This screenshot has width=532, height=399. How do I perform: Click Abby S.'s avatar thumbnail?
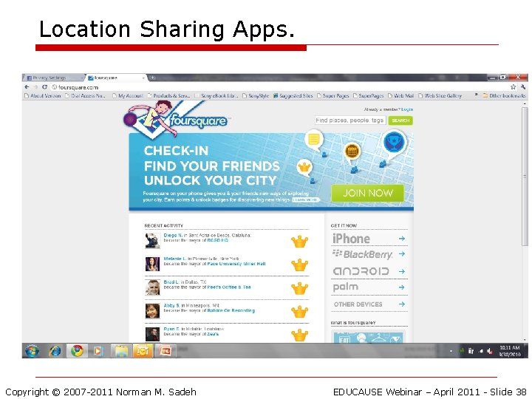tap(152, 311)
